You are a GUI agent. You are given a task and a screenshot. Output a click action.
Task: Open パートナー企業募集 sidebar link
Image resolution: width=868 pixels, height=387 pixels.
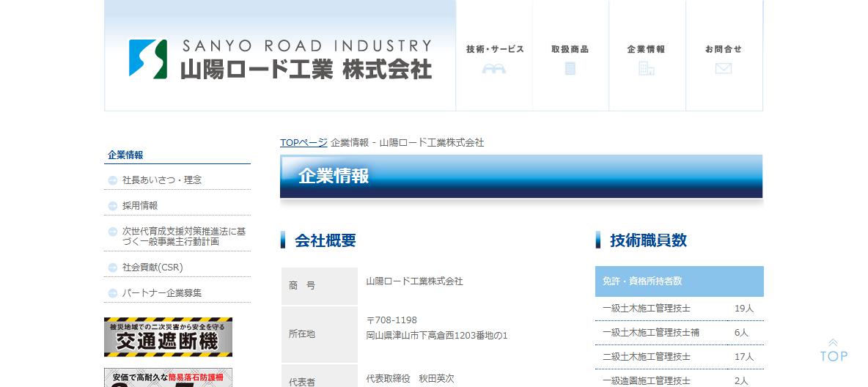161,293
